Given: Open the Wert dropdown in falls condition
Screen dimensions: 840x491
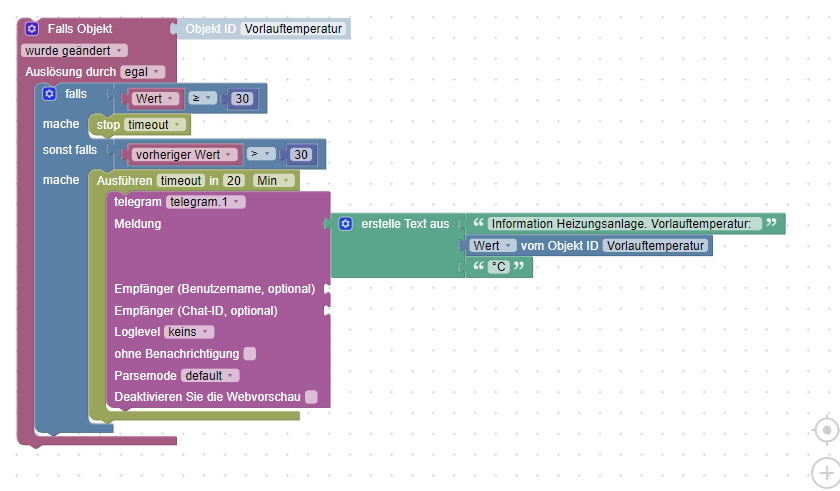Looking at the screenshot, I should coord(155,99).
